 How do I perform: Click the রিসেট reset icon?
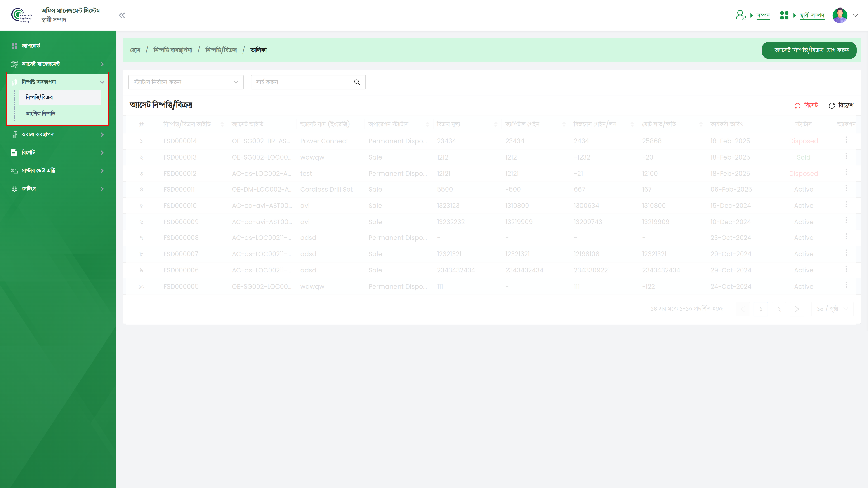pos(797,106)
